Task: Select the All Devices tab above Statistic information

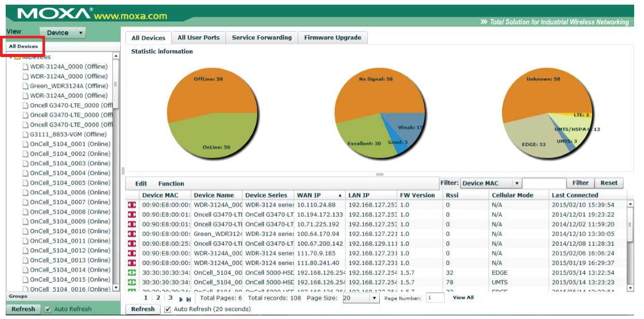Action: pyautogui.click(x=148, y=38)
